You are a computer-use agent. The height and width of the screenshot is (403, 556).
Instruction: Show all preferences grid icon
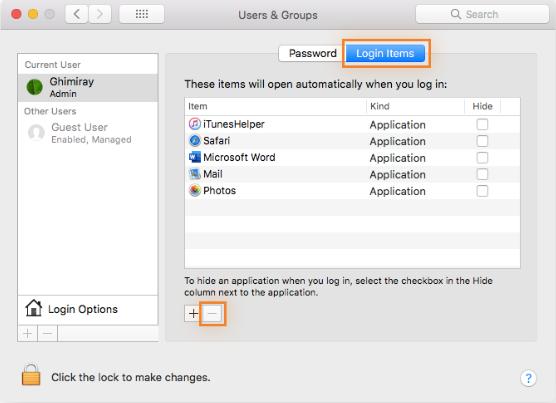142,14
